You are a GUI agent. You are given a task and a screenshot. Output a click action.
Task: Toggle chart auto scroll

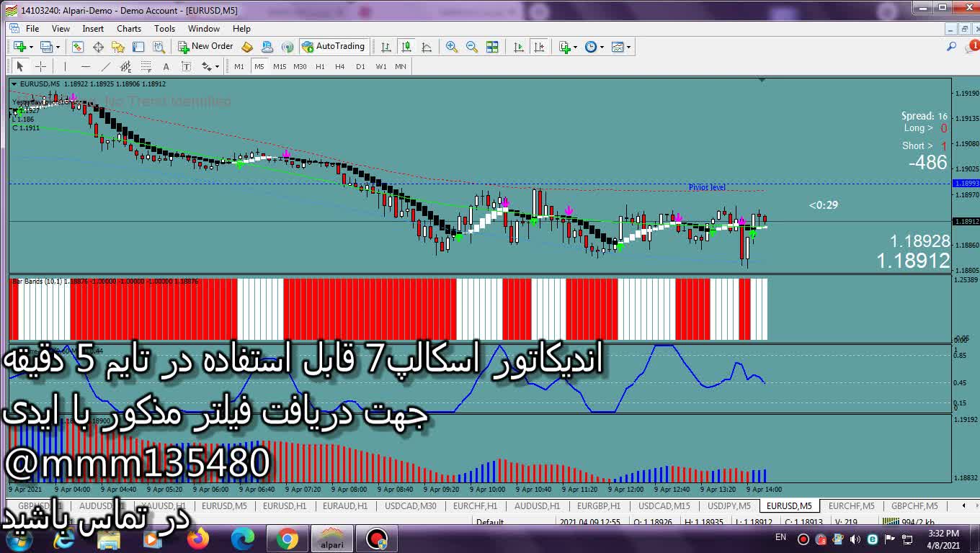click(519, 47)
